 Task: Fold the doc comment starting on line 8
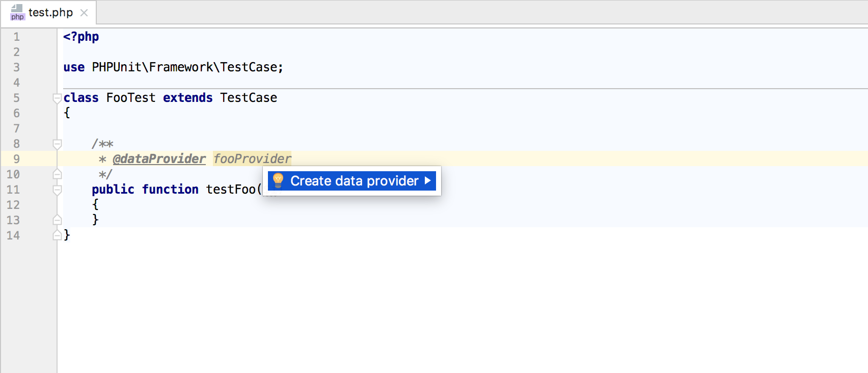57,144
